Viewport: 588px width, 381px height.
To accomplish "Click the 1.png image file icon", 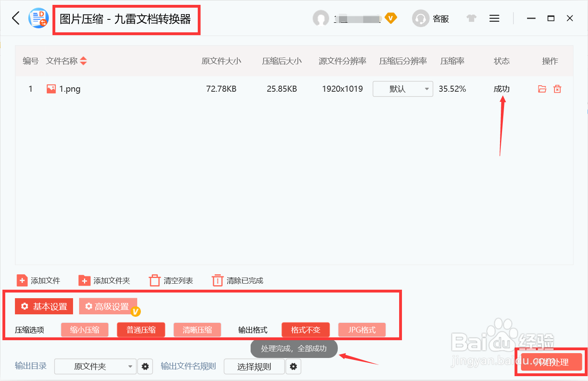I will 51,89.
